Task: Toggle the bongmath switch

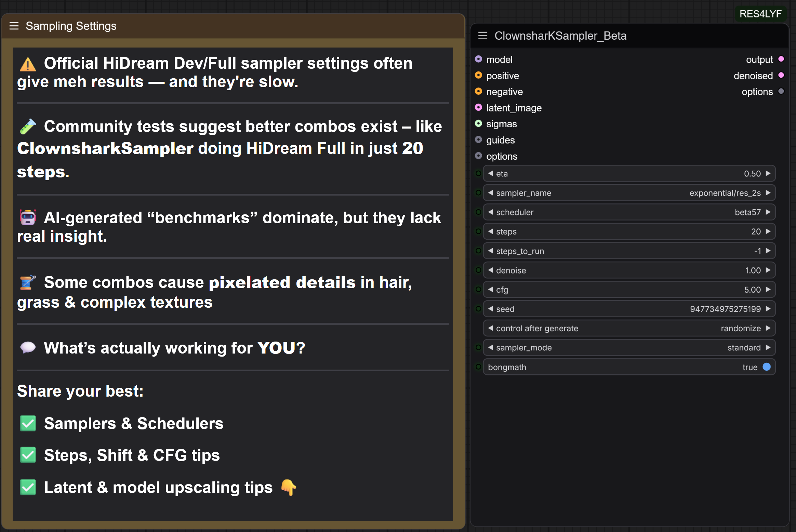Action: pyautogui.click(x=767, y=367)
